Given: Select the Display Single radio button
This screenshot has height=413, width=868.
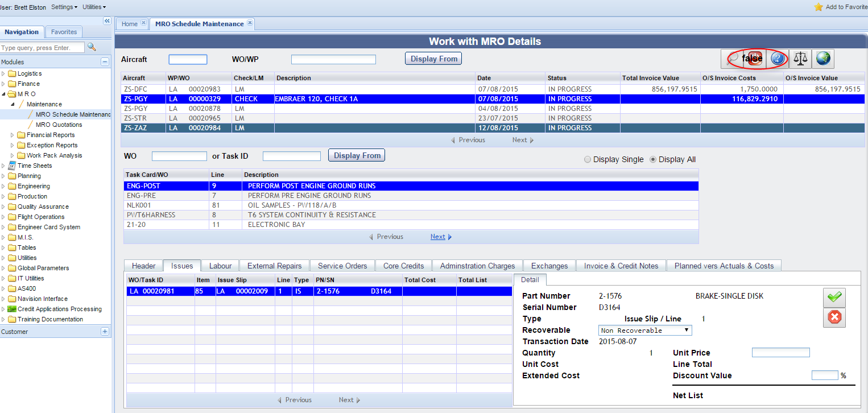Looking at the screenshot, I should [x=588, y=159].
